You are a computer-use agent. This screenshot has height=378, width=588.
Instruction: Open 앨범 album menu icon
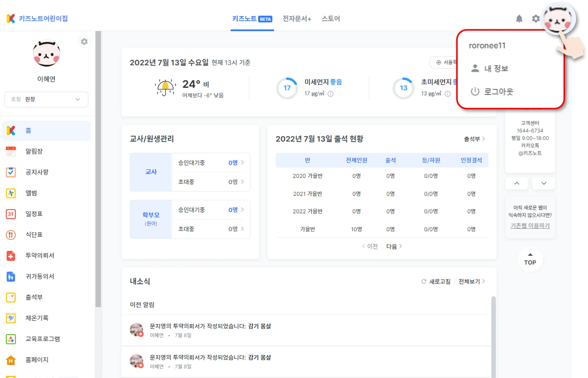tap(11, 193)
